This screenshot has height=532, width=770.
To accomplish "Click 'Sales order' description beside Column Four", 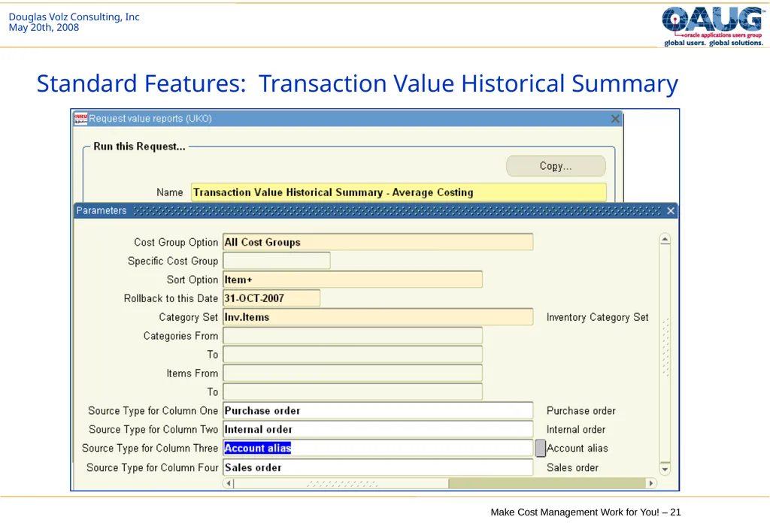I will (572, 467).
